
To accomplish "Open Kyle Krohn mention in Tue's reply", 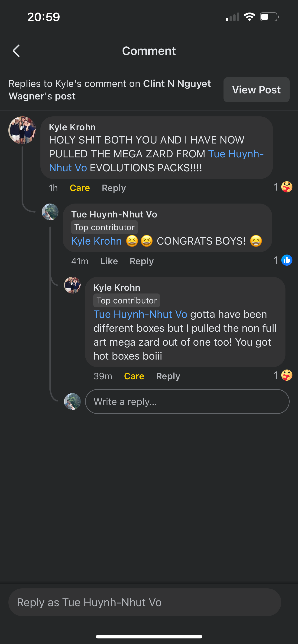I will click(96, 241).
